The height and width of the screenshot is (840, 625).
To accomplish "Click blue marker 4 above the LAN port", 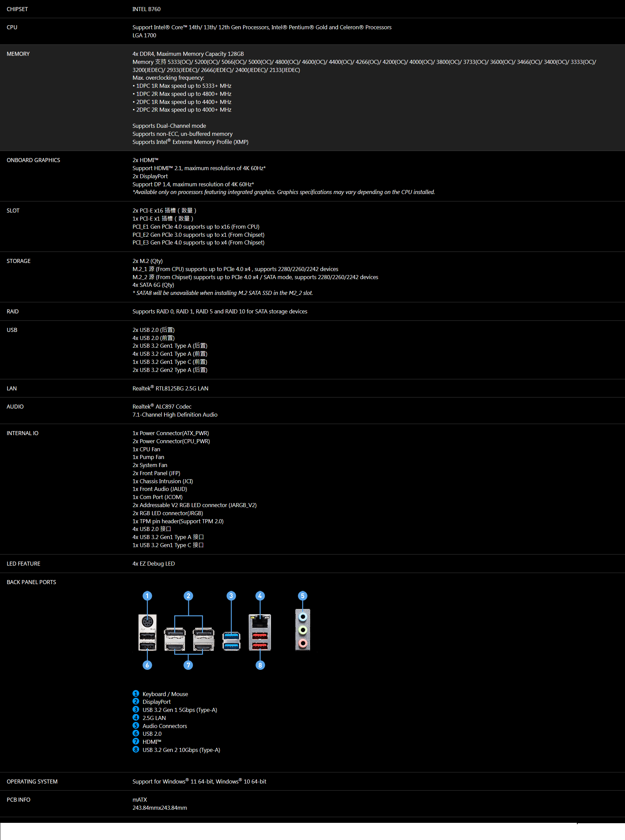I will coord(260,596).
